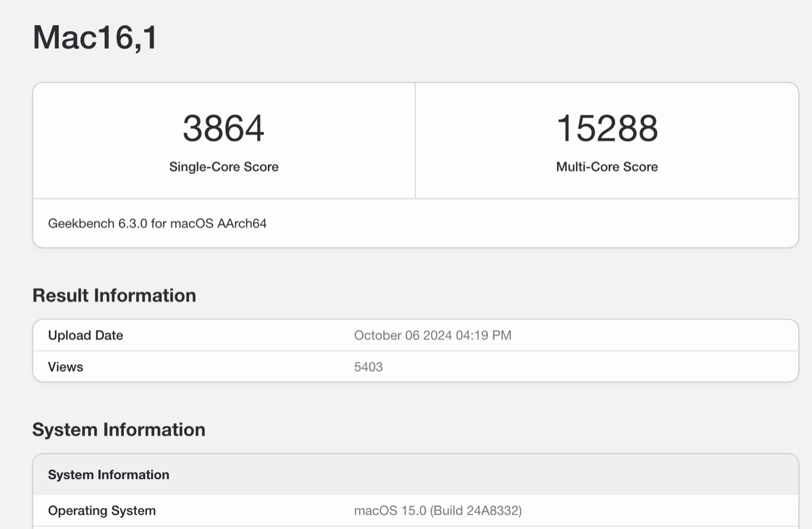Select the Single-Core Score label
The height and width of the screenshot is (529, 812).
223,167
